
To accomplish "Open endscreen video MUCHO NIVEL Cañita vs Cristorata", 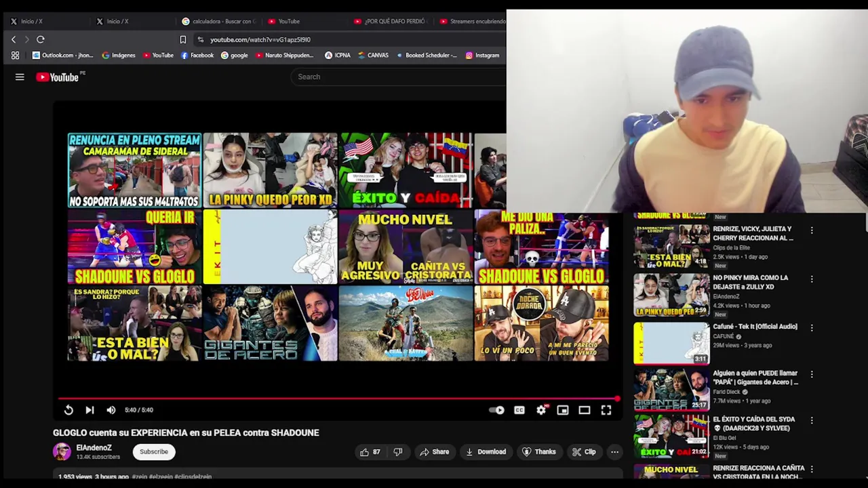I will 406,247.
